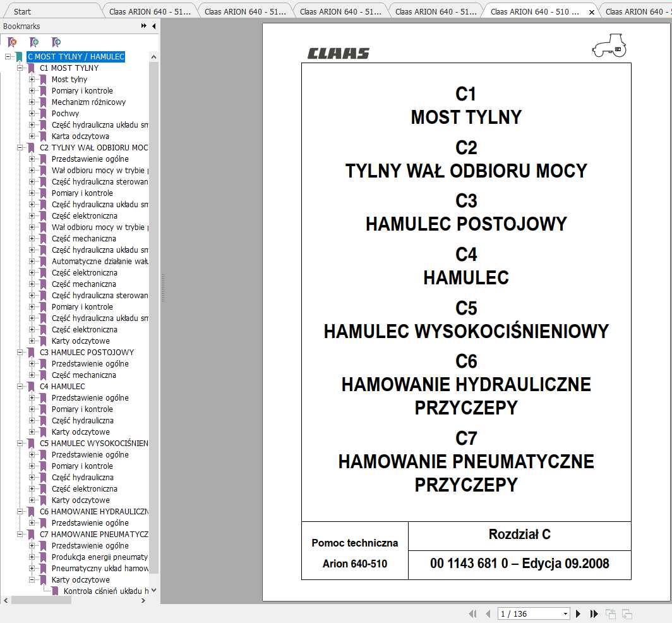Click the bookmark icon beside Most tylny

(x=44, y=80)
